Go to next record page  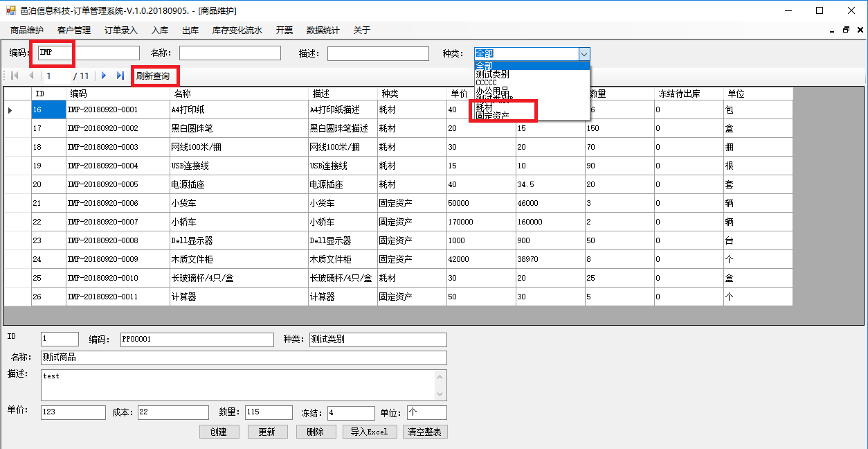(104, 76)
